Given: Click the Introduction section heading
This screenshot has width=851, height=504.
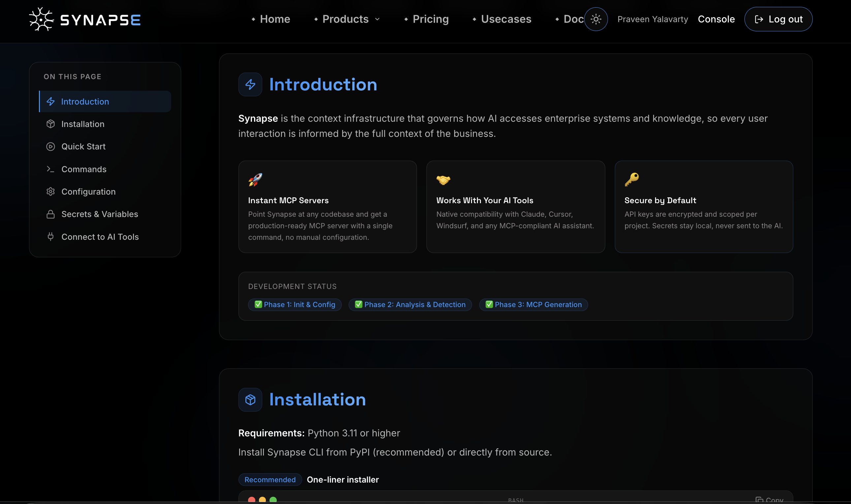Looking at the screenshot, I should 323,84.
